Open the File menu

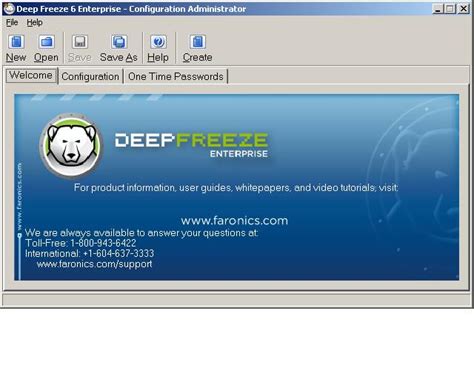[12, 23]
